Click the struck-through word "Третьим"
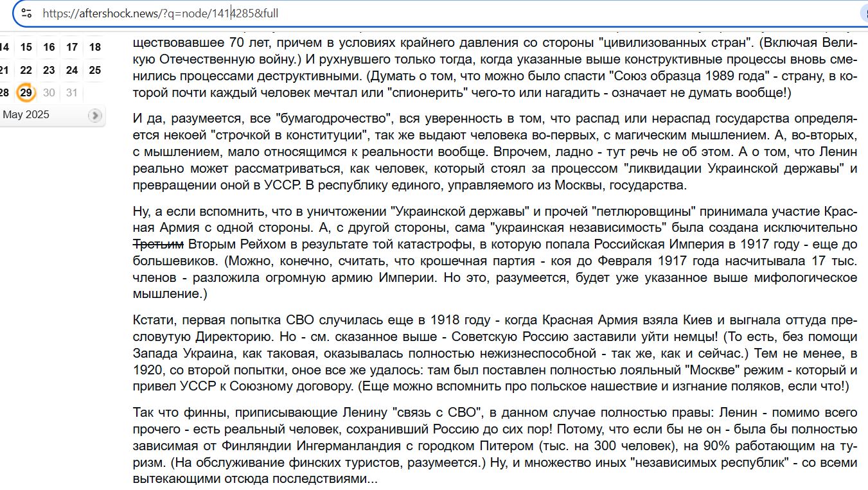The height and width of the screenshot is (490, 868). pyautogui.click(x=158, y=244)
